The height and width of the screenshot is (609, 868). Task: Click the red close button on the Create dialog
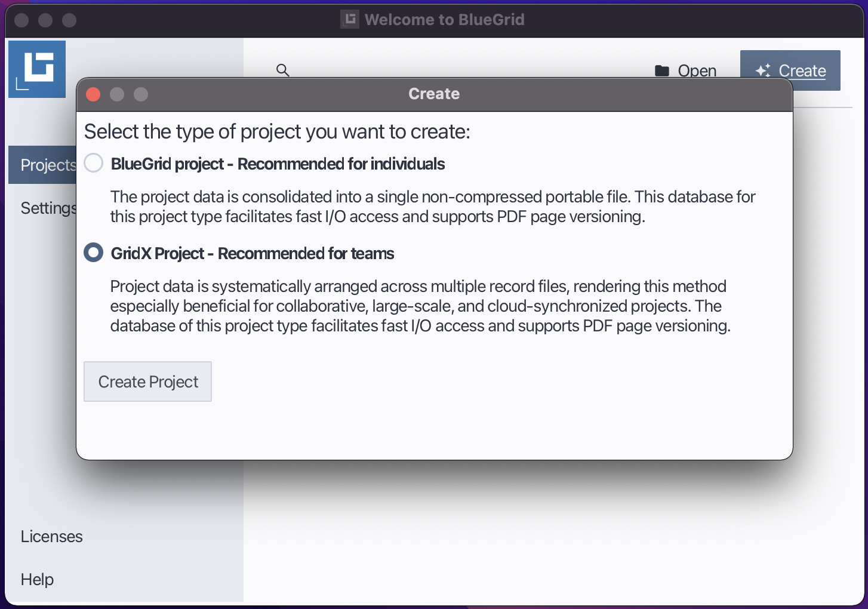click(93, 94)
